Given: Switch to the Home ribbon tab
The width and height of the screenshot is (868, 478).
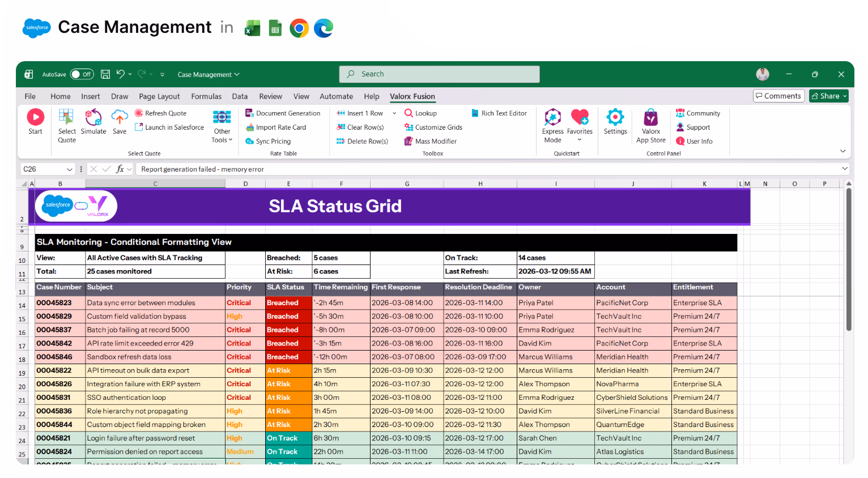Looking at the screenshot, I should (x=61, y=96).
